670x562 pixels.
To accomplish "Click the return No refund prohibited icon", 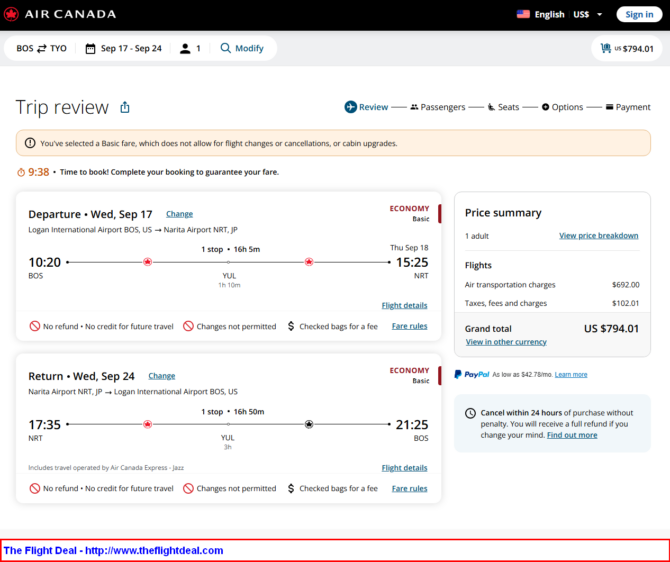I will [x=35, y=488].
